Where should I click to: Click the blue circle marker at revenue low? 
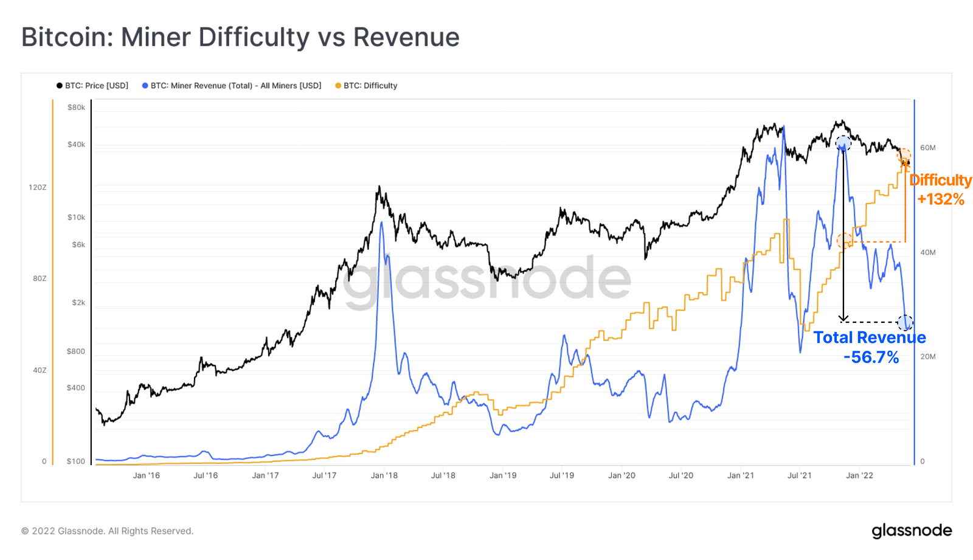click(905, 322)
